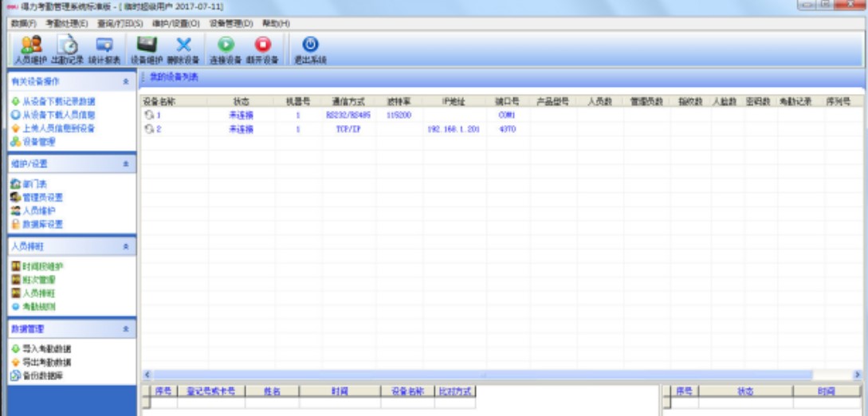The height and width of the screenshot is (416, 868).
Task: Click the 退出系统 power icon
Action: (310, 48)
